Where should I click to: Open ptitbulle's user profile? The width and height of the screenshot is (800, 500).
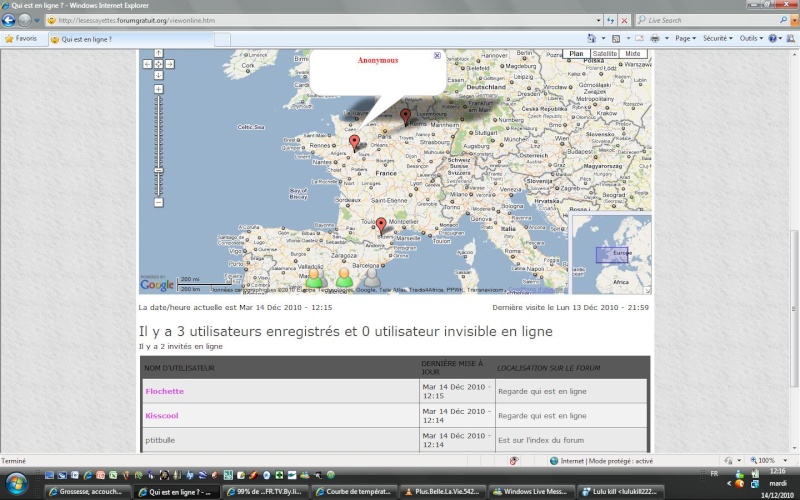tap(160, 440)
